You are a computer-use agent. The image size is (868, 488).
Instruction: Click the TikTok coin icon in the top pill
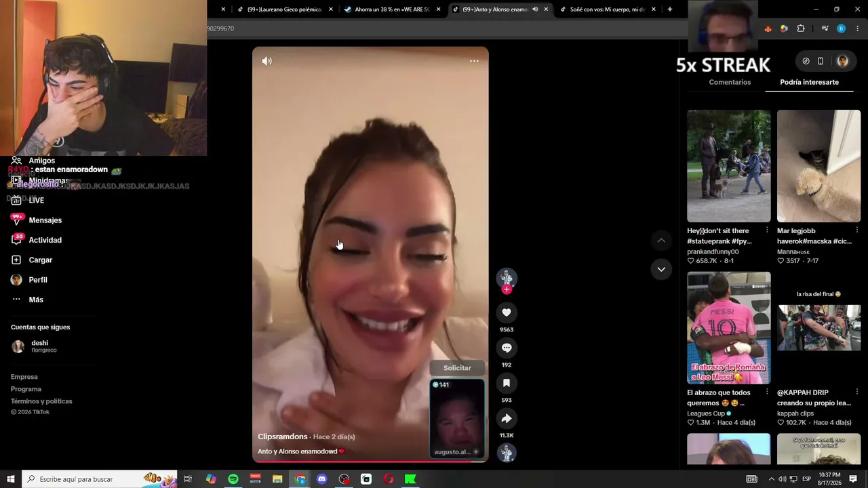[x=806, y=61]
